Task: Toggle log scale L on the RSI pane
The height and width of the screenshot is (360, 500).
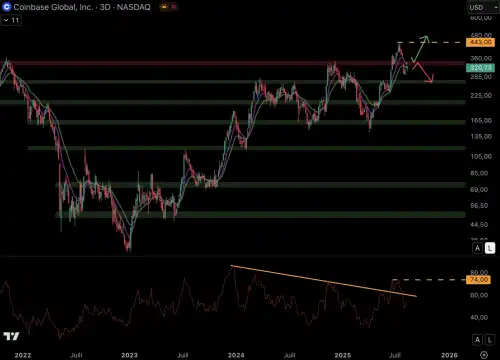Action: pos(490,340)
